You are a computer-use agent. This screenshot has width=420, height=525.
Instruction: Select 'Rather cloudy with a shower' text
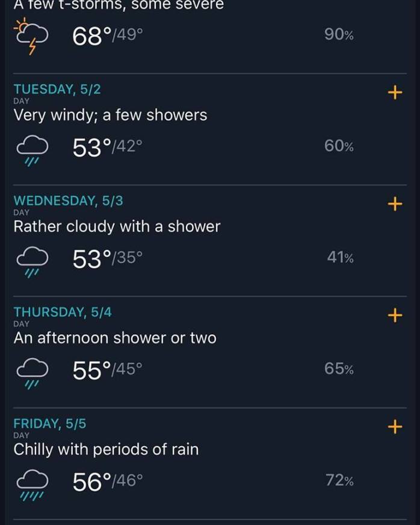click(117, 226)
